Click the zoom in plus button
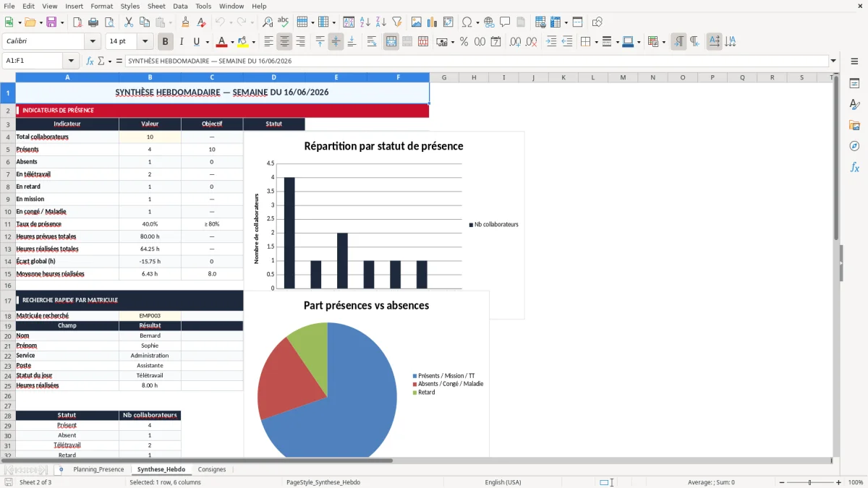 click(x=839, y=482)
